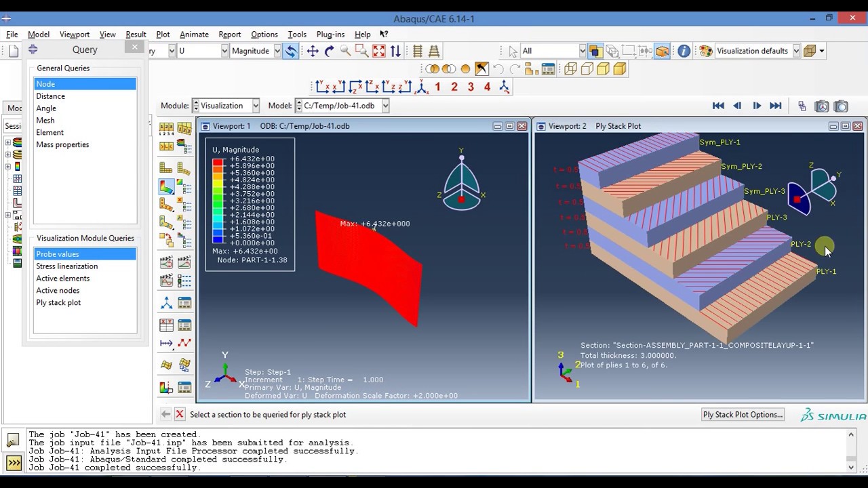Step to the previous frame
Viewport: 868px width, 488px height.
click(737, 106)
